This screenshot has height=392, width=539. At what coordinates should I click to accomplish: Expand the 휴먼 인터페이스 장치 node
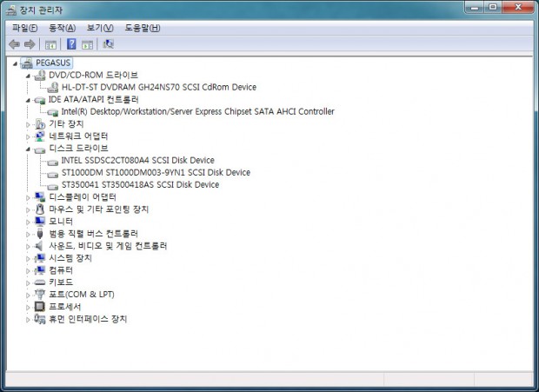click(28, 320)
